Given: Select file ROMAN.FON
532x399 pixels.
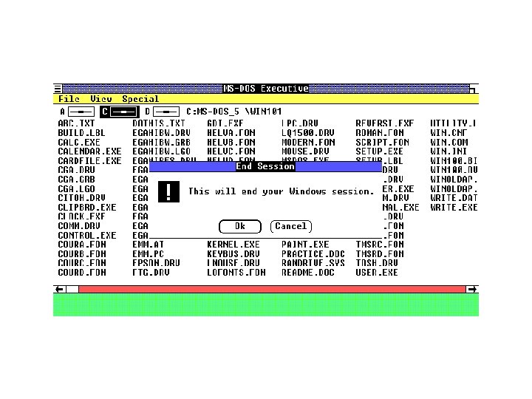Looking at the screenshot, I should click(x=380, y=133).
